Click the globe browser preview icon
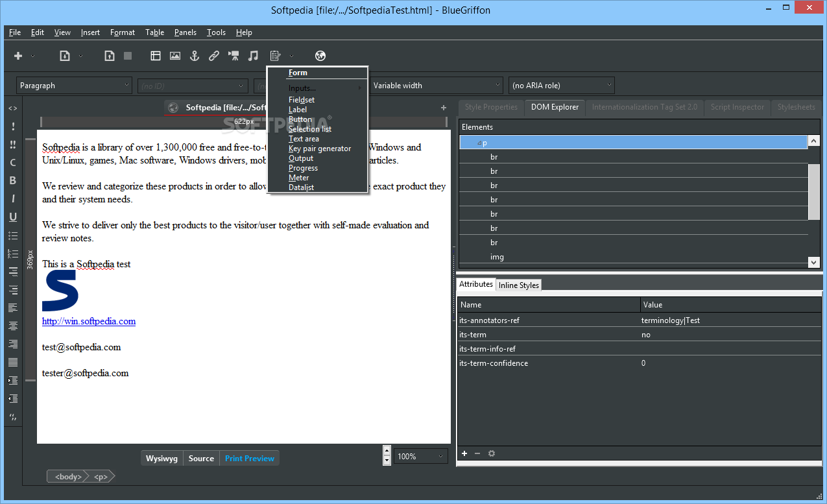 (x=320, y=56)
